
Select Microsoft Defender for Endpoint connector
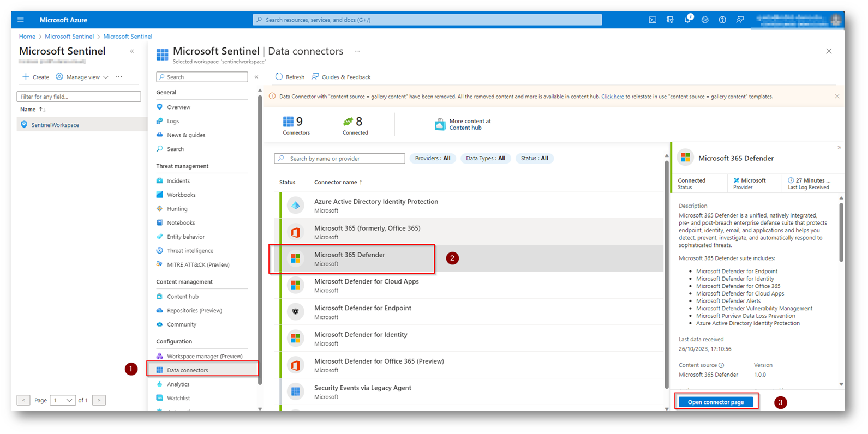tap(471, 312)
